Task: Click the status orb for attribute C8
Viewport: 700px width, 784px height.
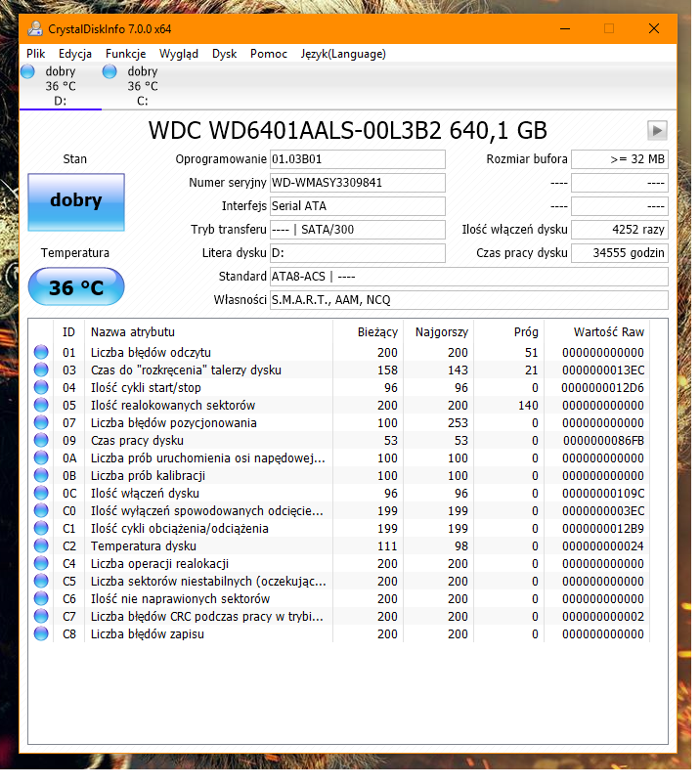Action: tap(41, 634)
